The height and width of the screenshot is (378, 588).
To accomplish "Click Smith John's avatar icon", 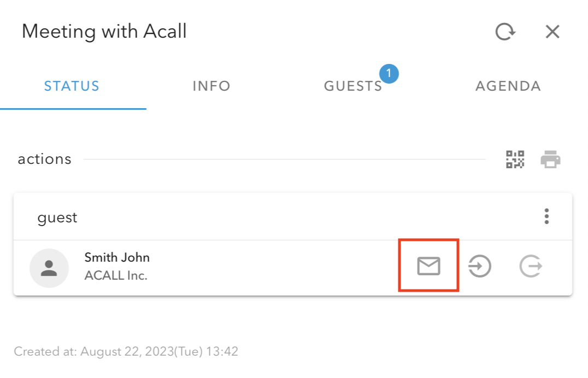I will pyautogui.click(x=49, y=268).
